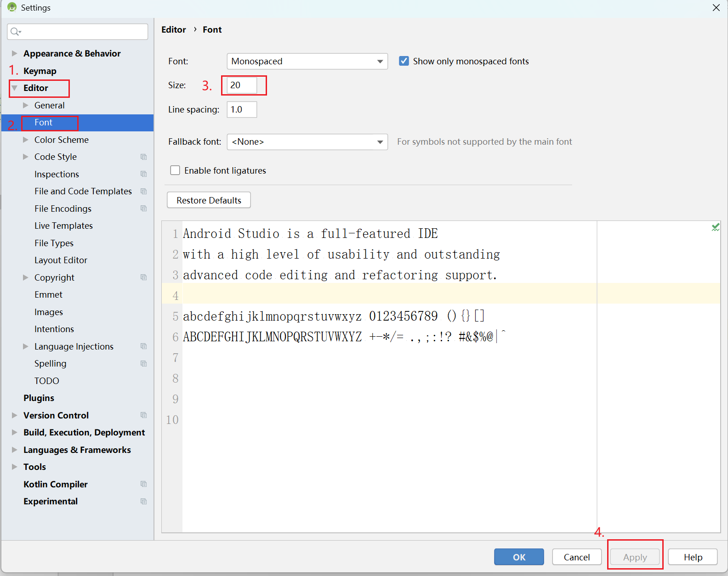Select Plugins in settings tree
Viewport: 728px width, 576px height.
[x=39, y=398]
